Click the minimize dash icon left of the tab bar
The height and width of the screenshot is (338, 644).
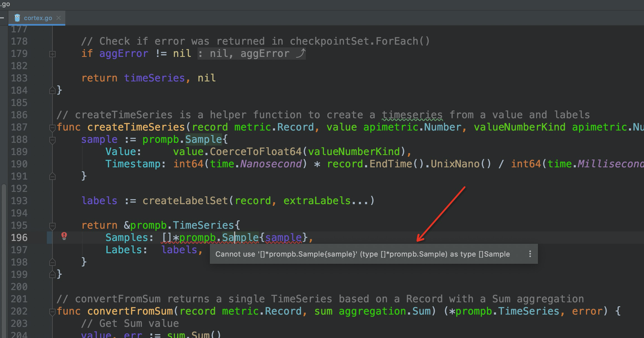coord(2,18)
